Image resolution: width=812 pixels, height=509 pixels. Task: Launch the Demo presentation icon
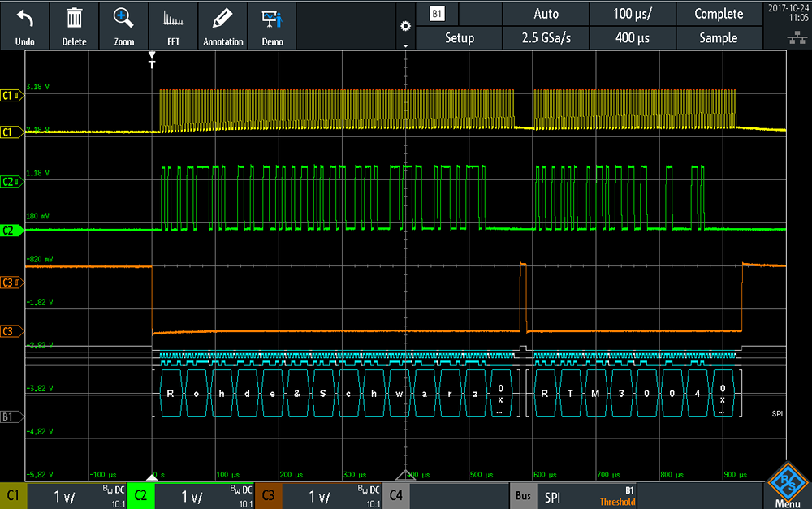(x=272, y=19)
